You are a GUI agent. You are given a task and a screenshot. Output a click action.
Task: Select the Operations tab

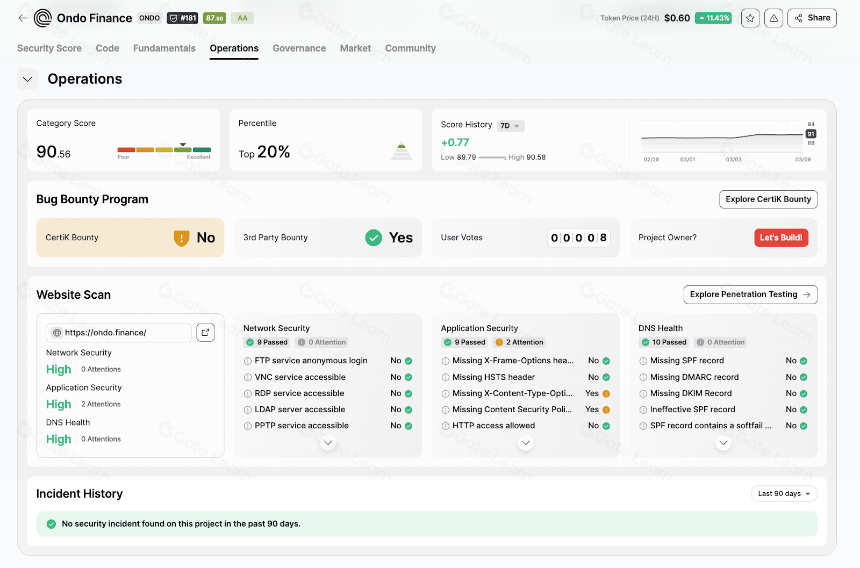234,48
